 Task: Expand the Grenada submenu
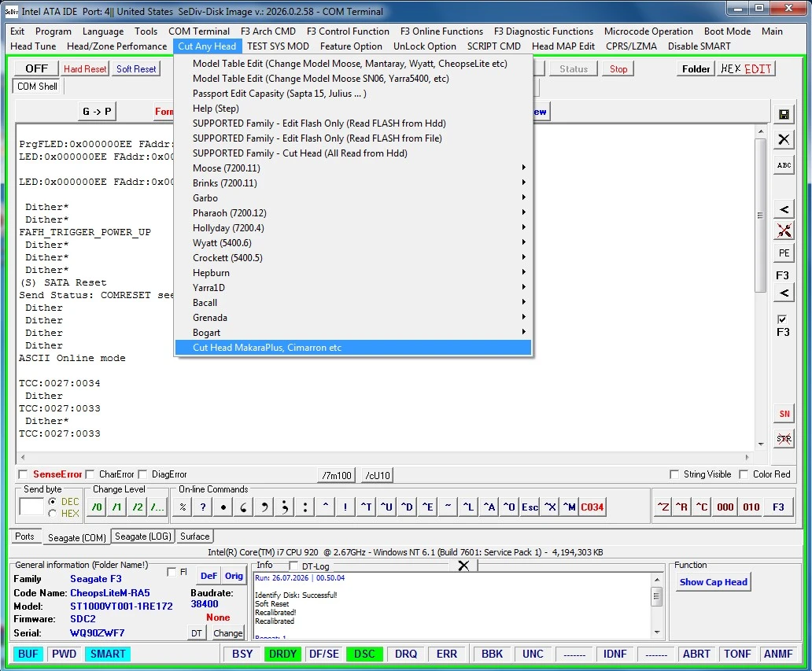[x=353, y=317]
